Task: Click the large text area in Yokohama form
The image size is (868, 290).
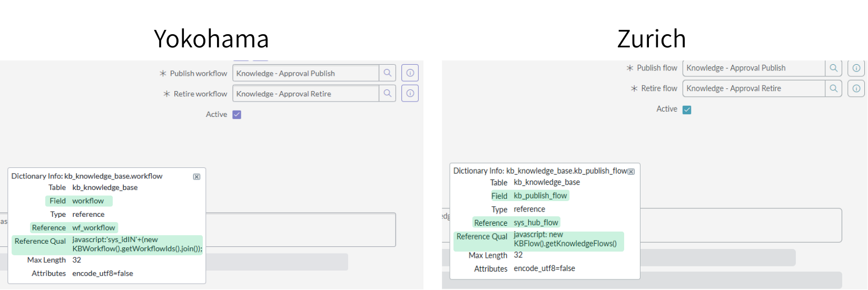Action: tap(300, 229)
